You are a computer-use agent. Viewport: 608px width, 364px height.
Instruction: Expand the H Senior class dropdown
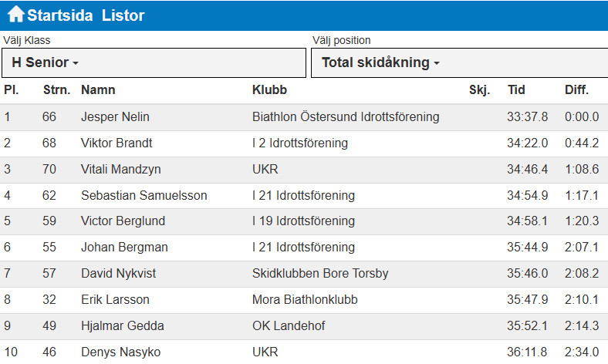click(x=154, y=62)
